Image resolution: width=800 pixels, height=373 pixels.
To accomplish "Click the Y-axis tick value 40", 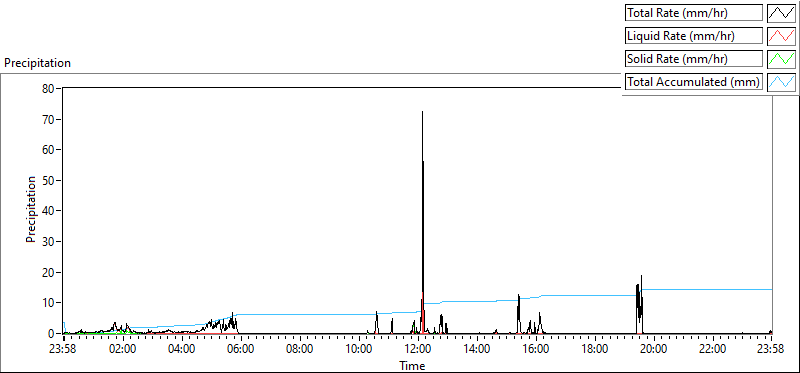I will 48,211.
